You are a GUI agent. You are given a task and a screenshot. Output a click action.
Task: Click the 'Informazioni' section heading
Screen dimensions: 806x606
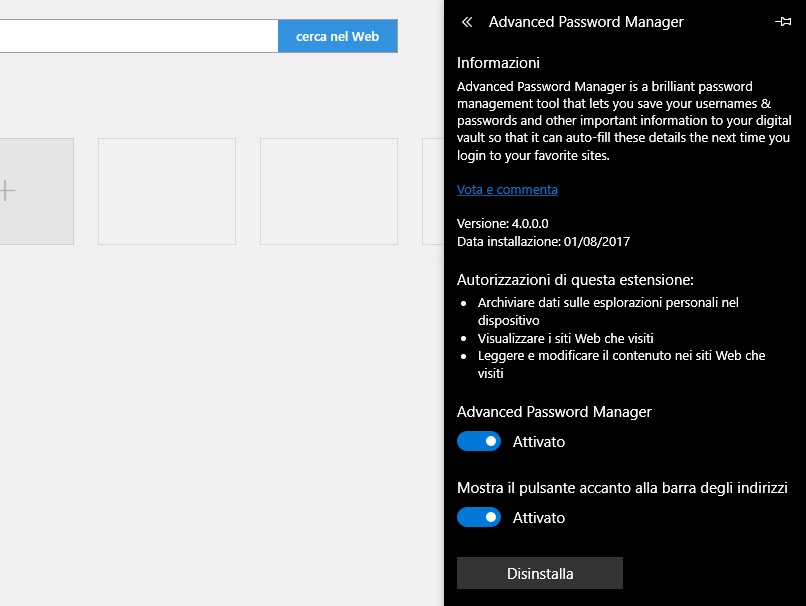[x=498, y=63]
